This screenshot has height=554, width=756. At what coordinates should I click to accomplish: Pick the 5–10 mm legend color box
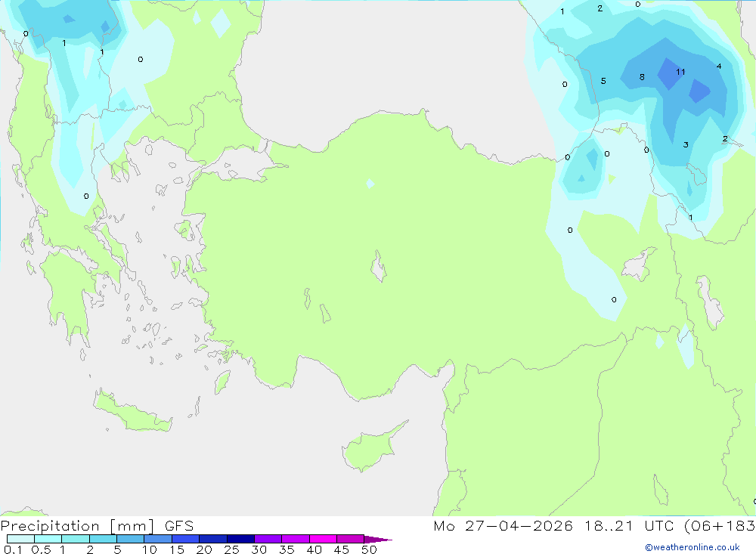pos(131,539)
